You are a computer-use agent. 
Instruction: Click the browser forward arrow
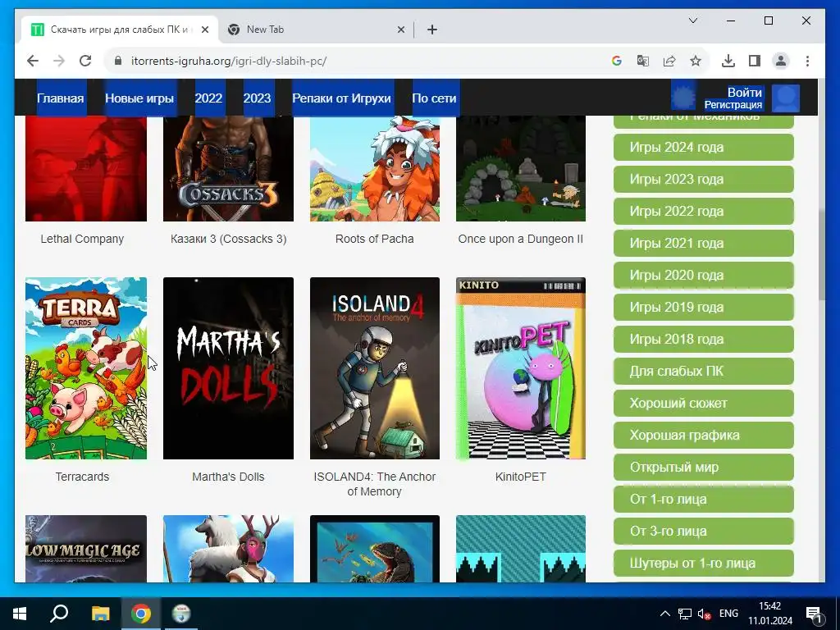coord(59,61)
